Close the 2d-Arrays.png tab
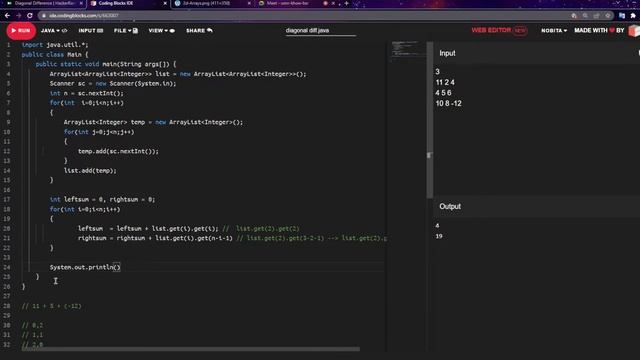 (x=249, y=3)
